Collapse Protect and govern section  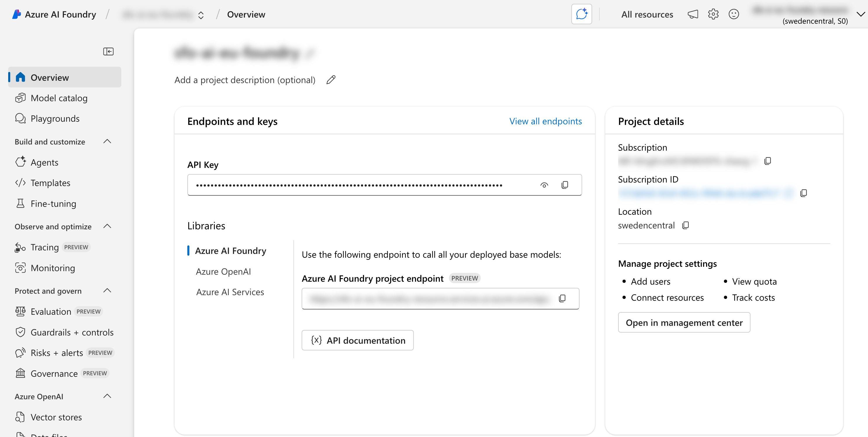[107, 291]
